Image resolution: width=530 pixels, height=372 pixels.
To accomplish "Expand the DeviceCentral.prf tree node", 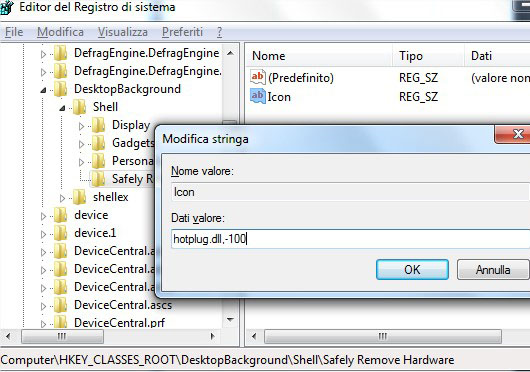I will pos(43,324).
